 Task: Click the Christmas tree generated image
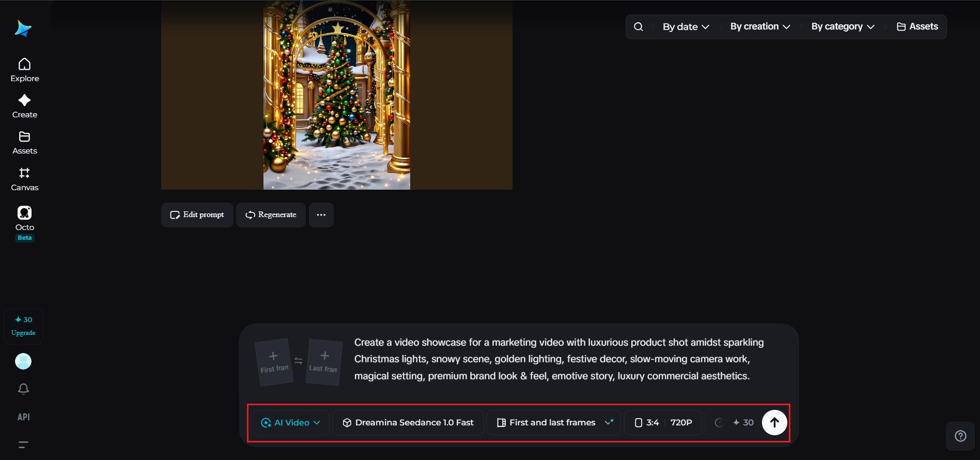click(337, 95)
